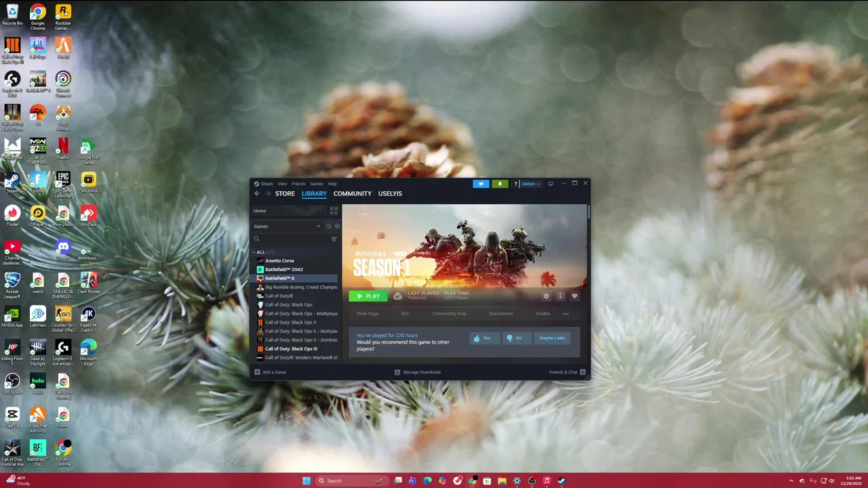Screen dimensions: 868x488
Task: Click the Maybe Later button
Action: (552, 338)
